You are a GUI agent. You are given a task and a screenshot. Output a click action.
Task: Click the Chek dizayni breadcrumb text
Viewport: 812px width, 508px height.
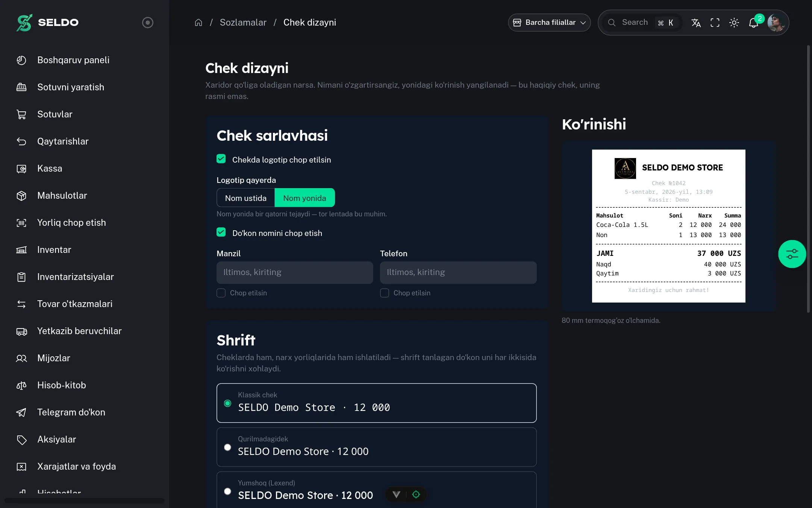tap(310, 23)
